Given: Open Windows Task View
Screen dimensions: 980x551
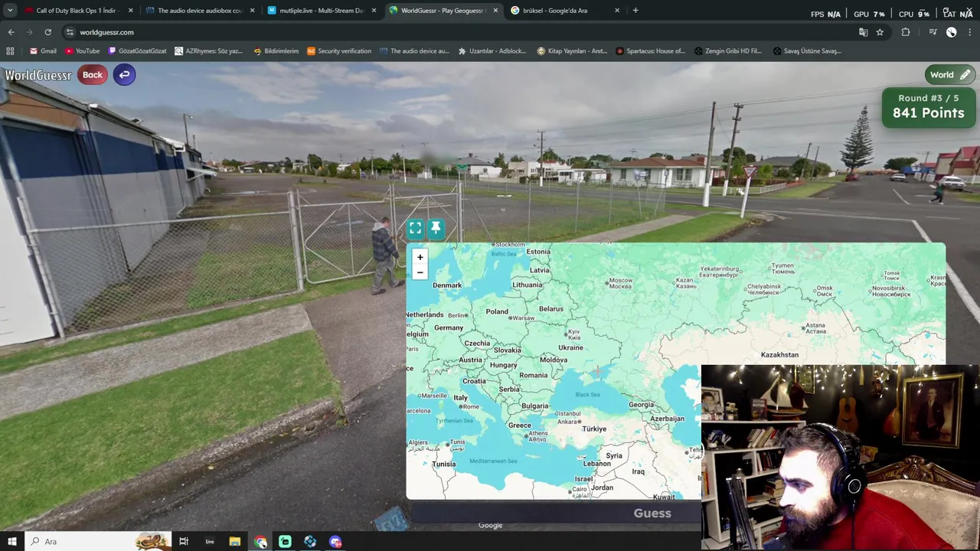Looking at the screenshot, I should pos(184,542).
